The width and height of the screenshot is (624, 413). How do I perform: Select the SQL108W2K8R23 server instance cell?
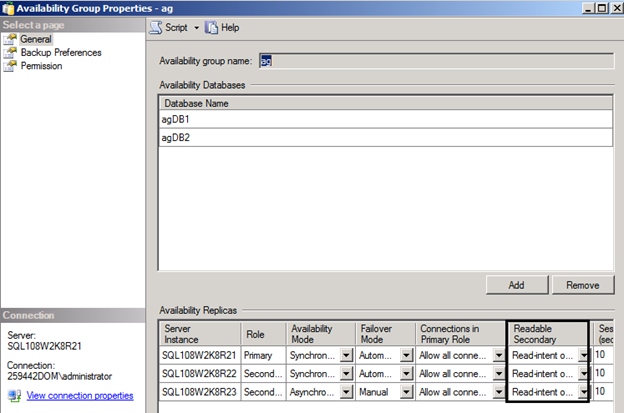199,391
